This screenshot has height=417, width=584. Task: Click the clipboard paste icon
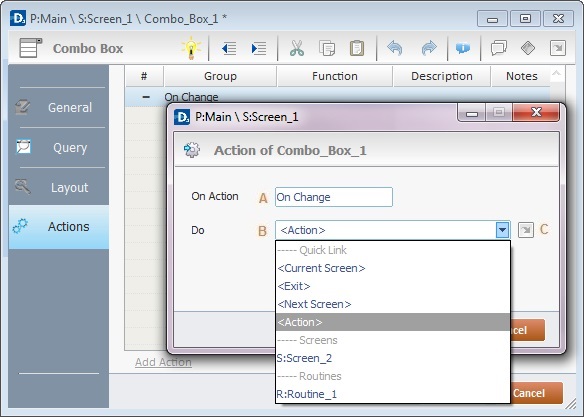point(357,48)
